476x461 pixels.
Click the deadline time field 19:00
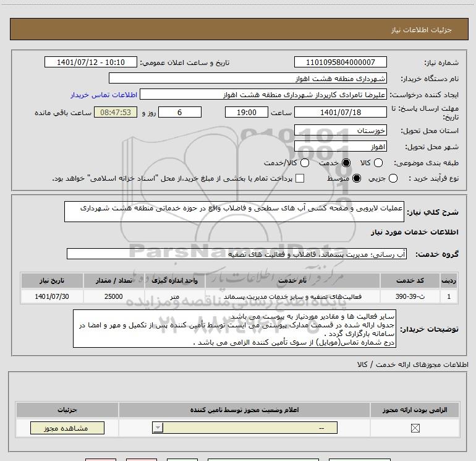247,112
